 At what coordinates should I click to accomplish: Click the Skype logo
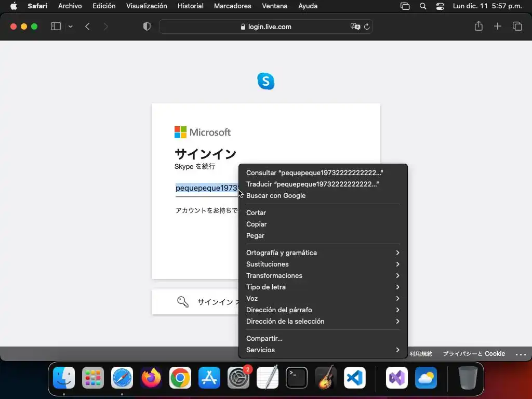point(265,81)
